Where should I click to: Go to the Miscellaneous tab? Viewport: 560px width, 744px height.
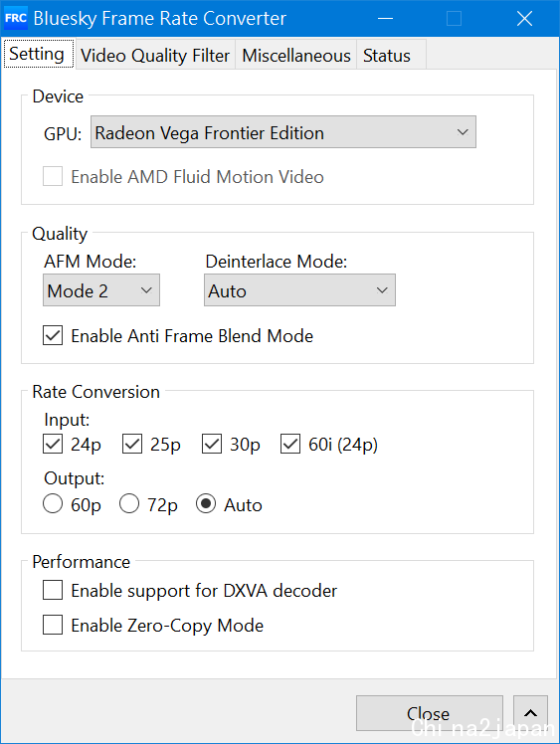296,56
